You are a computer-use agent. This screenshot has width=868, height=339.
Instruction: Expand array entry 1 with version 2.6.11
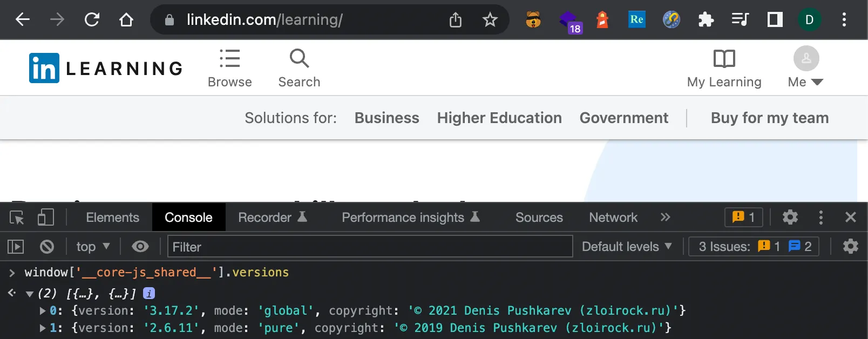pyautogui.click(x=43, y=328)
